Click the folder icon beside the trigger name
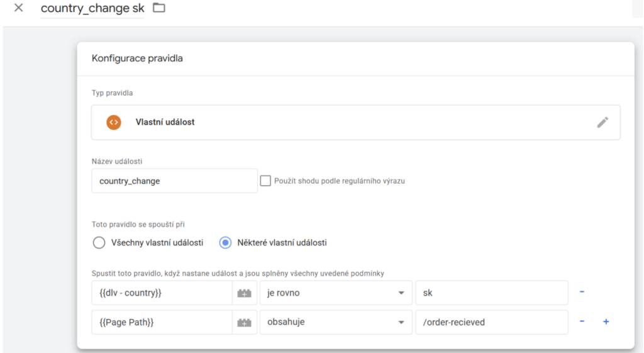This screenshot has width=644, height=353. click(159, 8)
